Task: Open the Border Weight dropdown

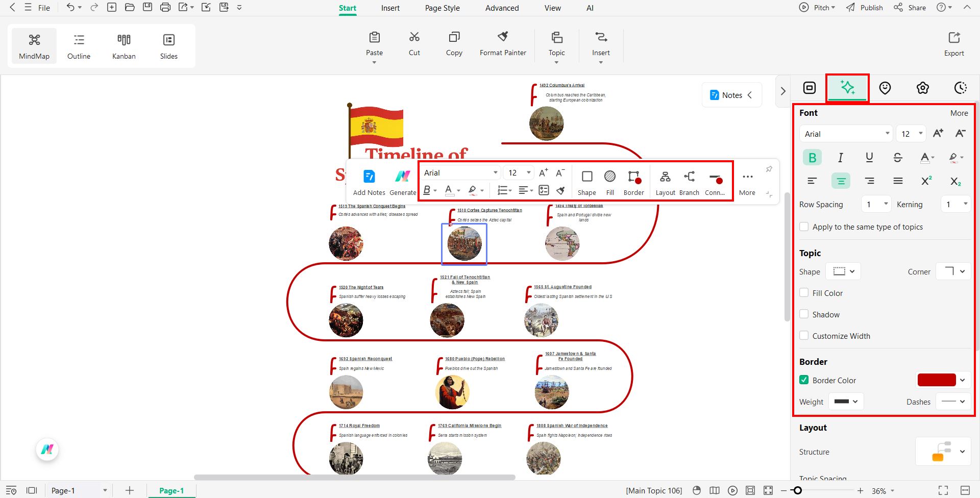Action: pyautogui.click(x=846, y=402)
